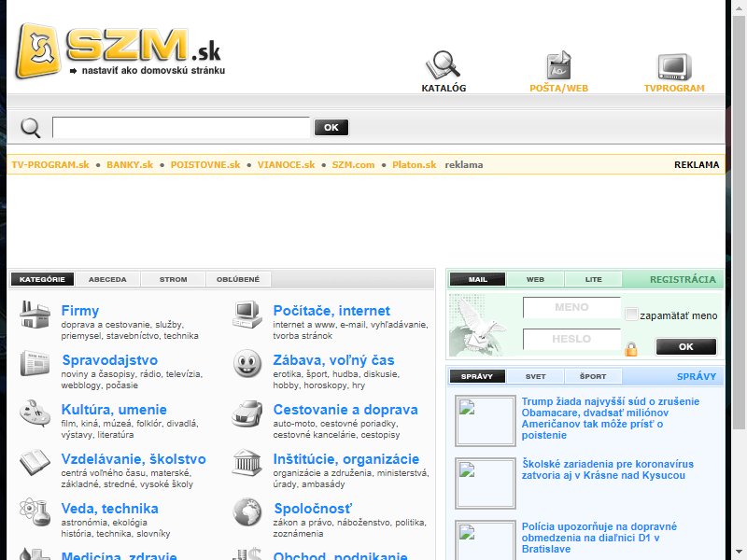Viewport: 747px width, 560px height.
Task: Open the Školské zariadenia news thumbnail
Action: (x=486, y=483)
